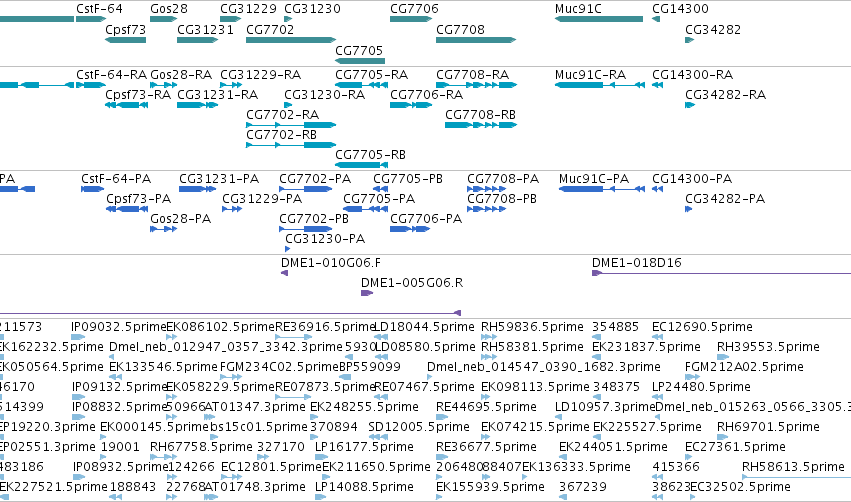851x502 pixels.
Task: Click the CstF-64-RA transcript
Action: 91,85
